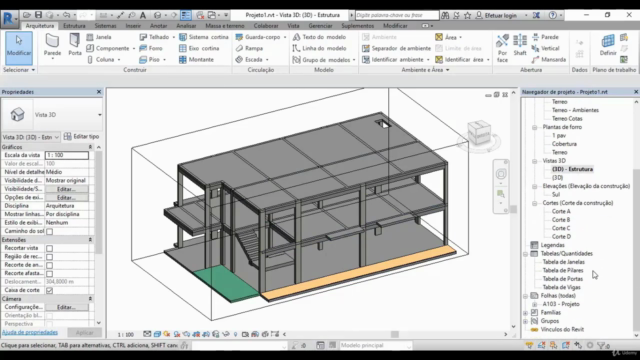The height and width of the screenshot is (360, 640).
Task: Open Ajuda de propriedades link
Action: (30, 332)
